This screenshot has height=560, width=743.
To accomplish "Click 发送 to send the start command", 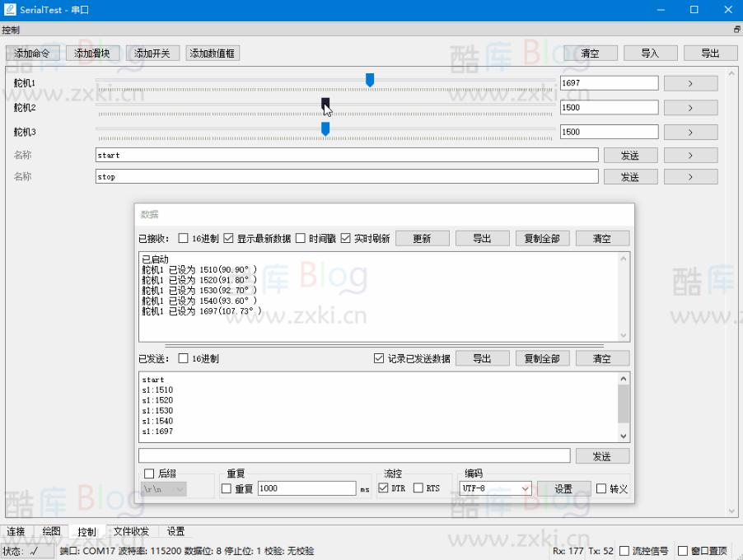I will (630, 154).
